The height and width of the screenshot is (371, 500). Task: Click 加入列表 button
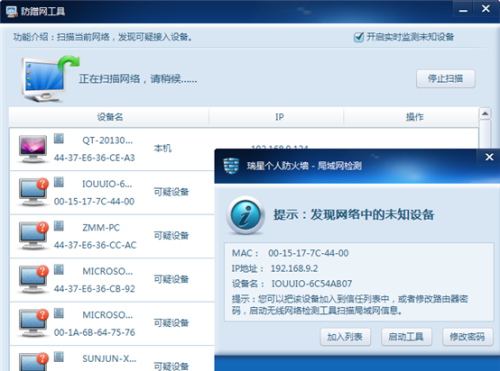coord(345,337)
